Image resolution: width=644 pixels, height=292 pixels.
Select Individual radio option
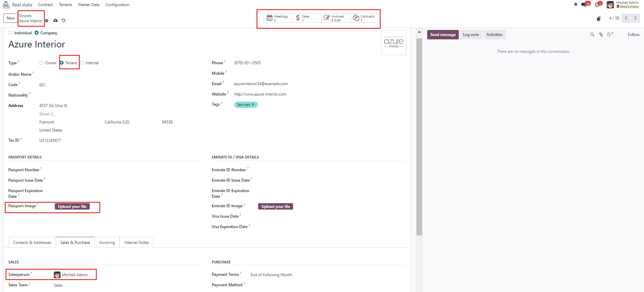10,33
